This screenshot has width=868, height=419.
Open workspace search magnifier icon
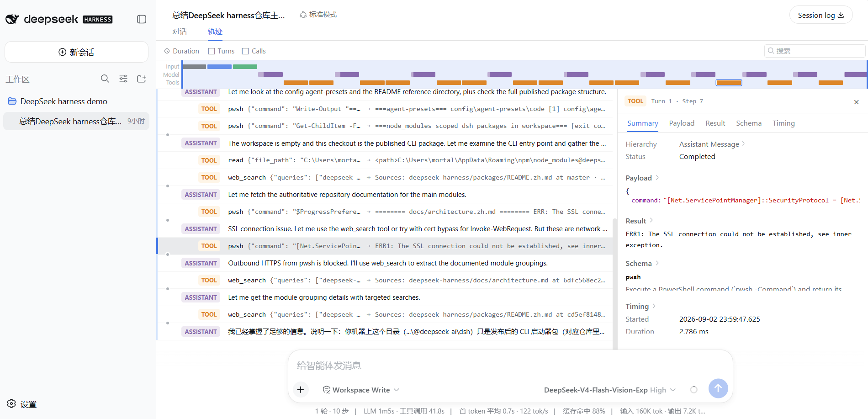[x=105, y=79]
